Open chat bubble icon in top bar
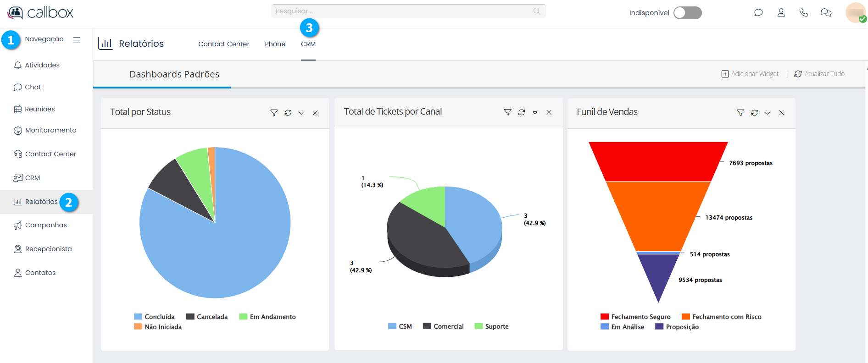 coord(758,13)
